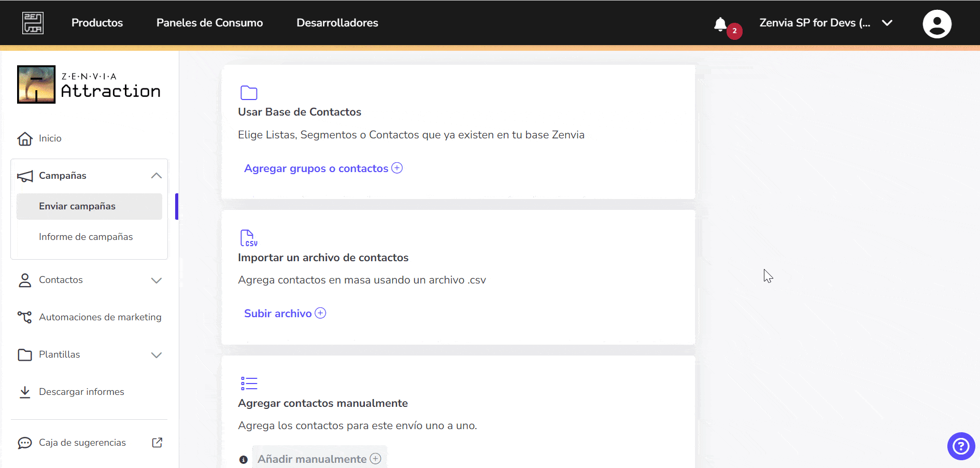Click the CSV file icon above Importar contactos
Viewport: 980px width, 468px height.
249,238
